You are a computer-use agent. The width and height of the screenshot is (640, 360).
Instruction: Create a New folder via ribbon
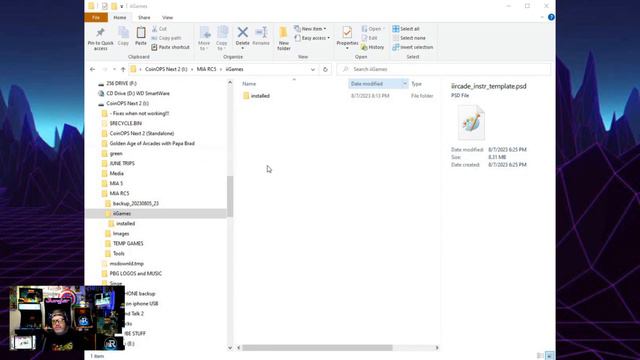(x=284, y=38)
